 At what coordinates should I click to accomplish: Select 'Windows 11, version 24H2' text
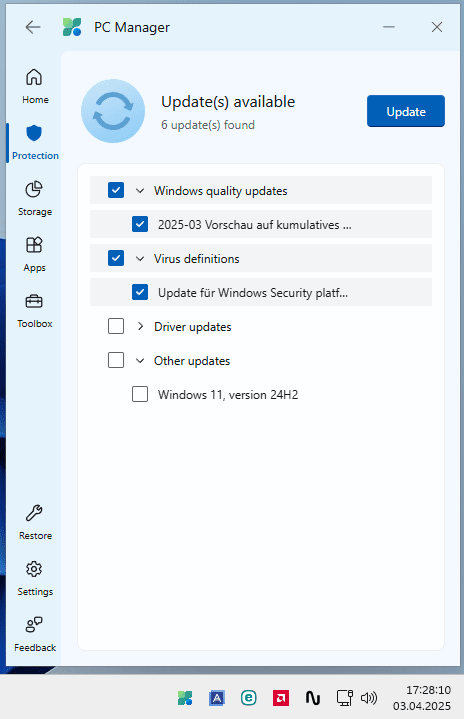point(228,395)
